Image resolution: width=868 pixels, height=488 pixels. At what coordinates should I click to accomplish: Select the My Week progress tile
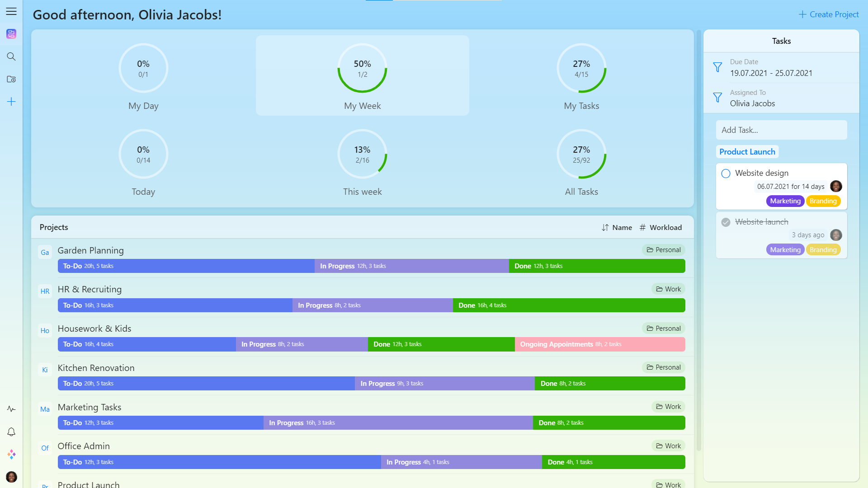click(x=362, y=75)
